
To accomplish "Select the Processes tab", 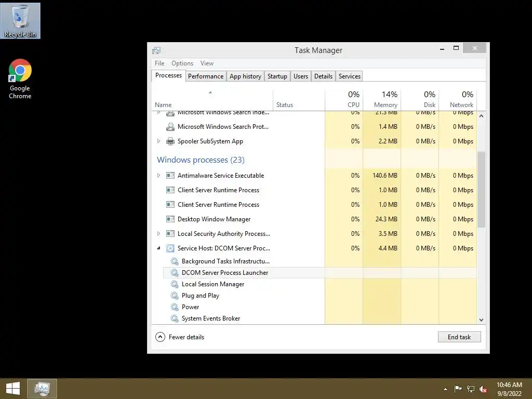I will (x=168, y=75).
